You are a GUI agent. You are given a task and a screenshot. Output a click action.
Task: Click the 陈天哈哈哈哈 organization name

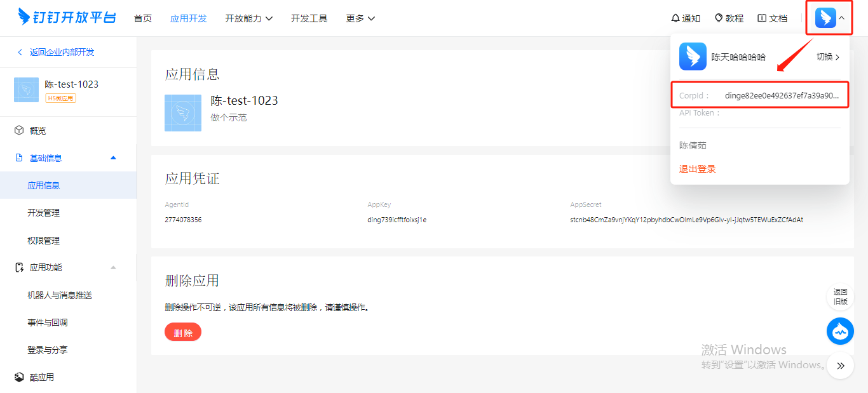pos(738,57)
